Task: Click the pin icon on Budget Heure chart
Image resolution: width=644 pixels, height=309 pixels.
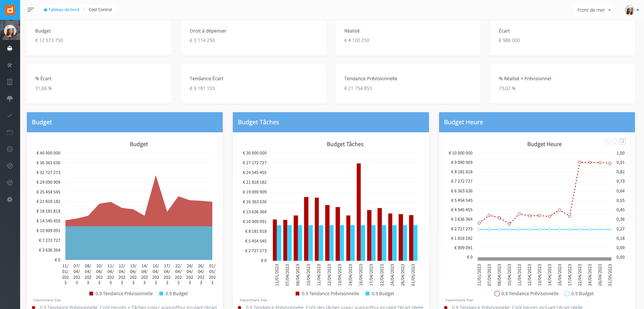Action: pyautogui.click(x=623, y=141)
